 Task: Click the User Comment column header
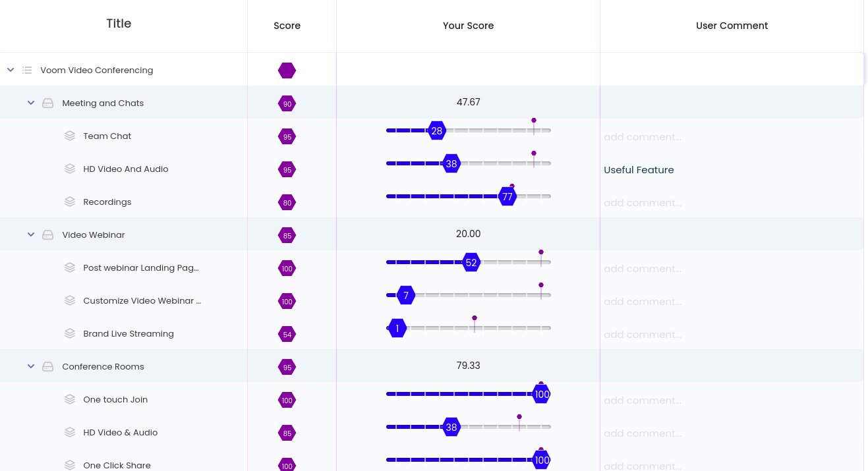[x=732, y=26]
